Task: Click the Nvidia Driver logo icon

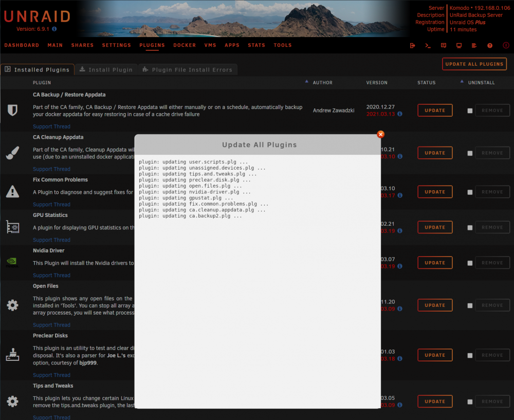Action: click(12, 262)
